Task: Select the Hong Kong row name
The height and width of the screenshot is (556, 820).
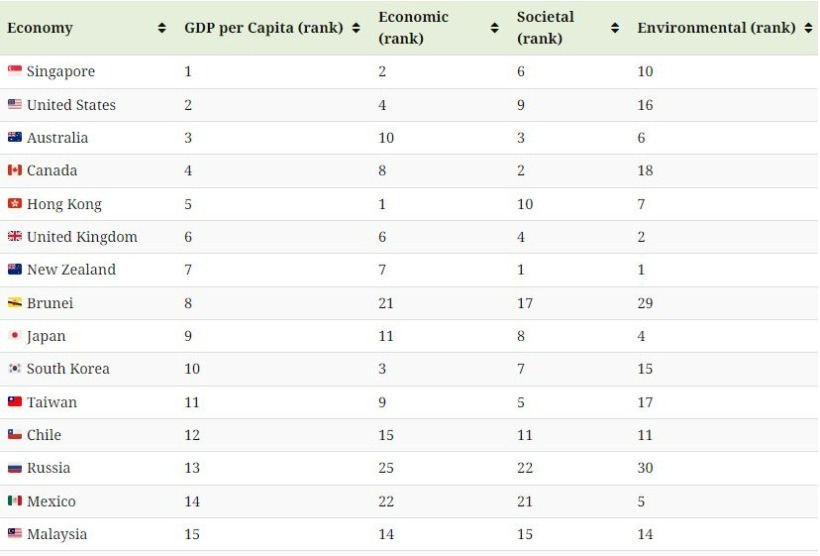Action: 64,204
